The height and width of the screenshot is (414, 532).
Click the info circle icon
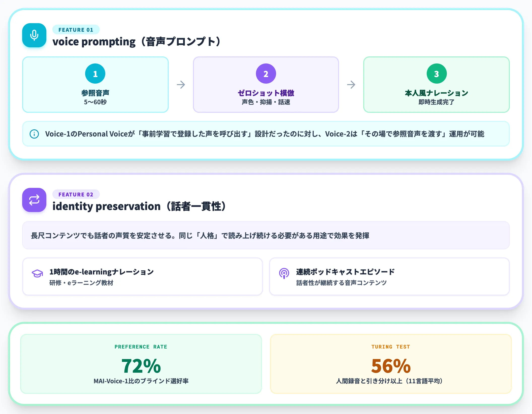click(x=34, y=134)
